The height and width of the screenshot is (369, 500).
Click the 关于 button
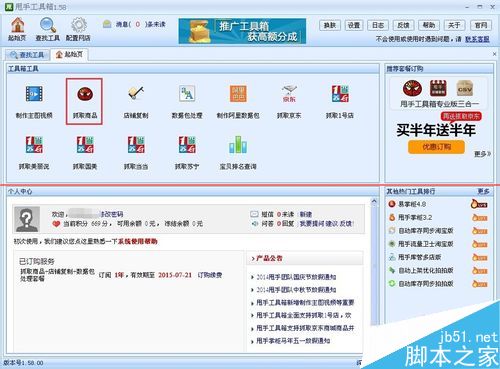(x=454, y=25)
